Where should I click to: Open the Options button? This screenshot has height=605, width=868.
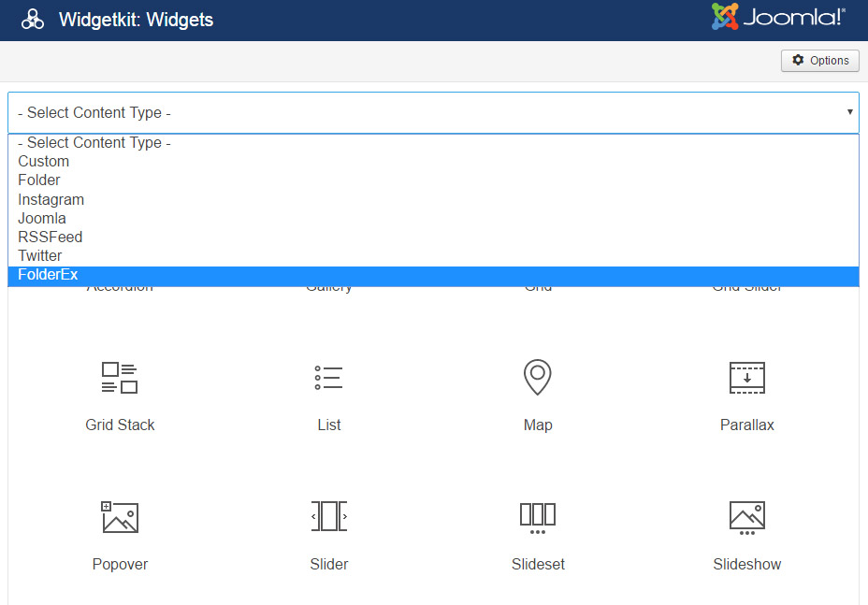click(820, 61)
